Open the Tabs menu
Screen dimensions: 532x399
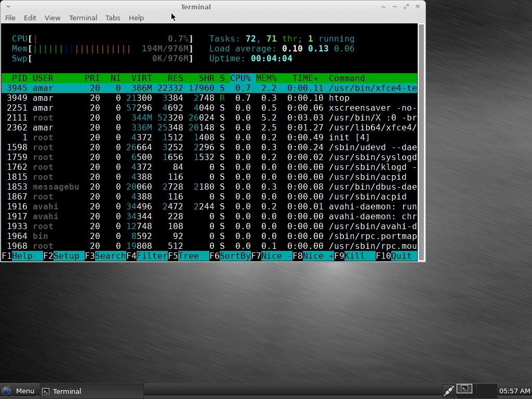tap(113, 18)
